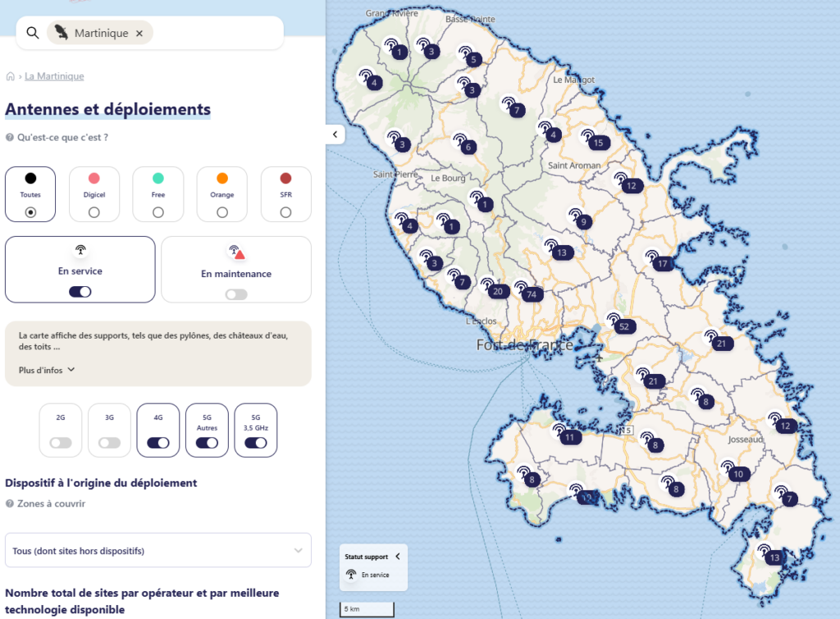
Task: Select the Orange operator radio button
Action: point(222,212)
